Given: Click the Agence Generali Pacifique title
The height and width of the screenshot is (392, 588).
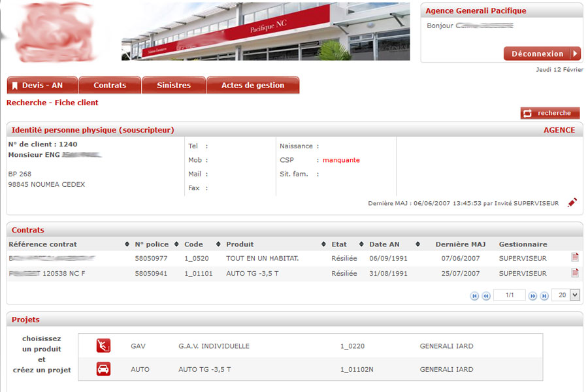Looking at the screenshot, I should (476, 10).
